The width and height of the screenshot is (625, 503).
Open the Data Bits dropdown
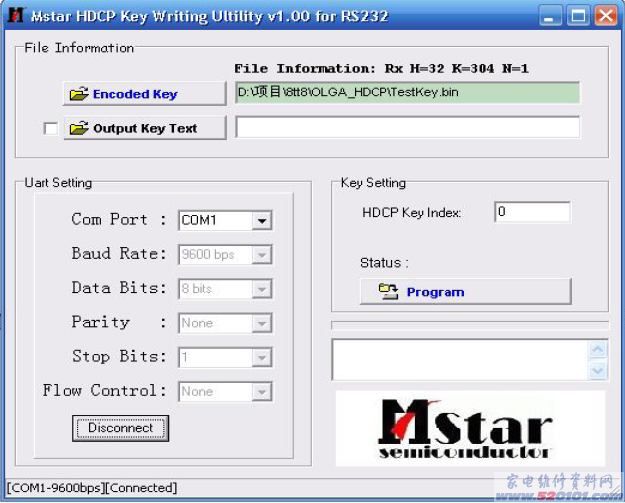click(262, 289)
